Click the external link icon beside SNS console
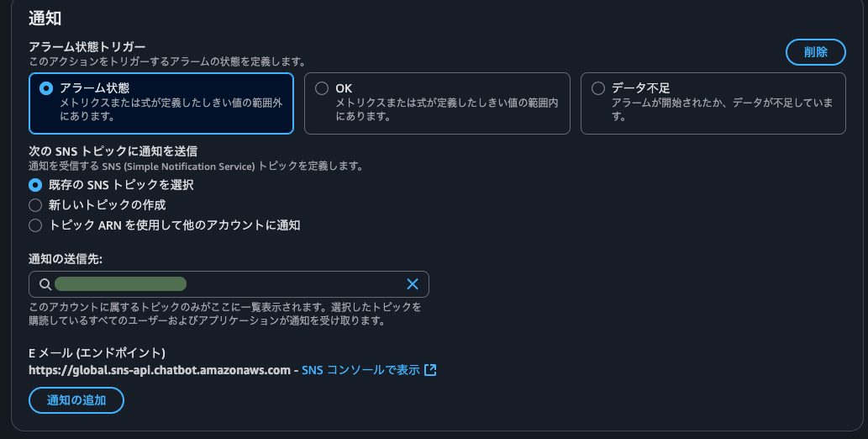Screen dimensions: 868x439 pos(430,370)
